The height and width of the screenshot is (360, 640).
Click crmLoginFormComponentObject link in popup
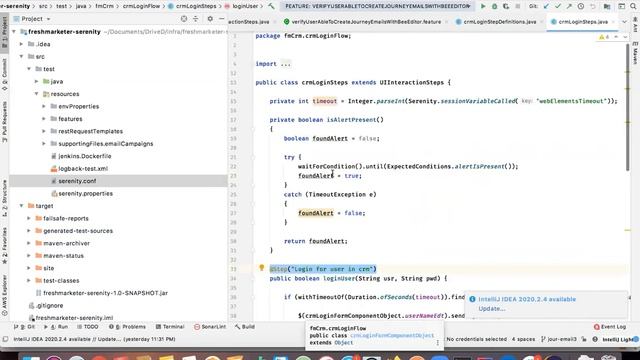point(392,336)
